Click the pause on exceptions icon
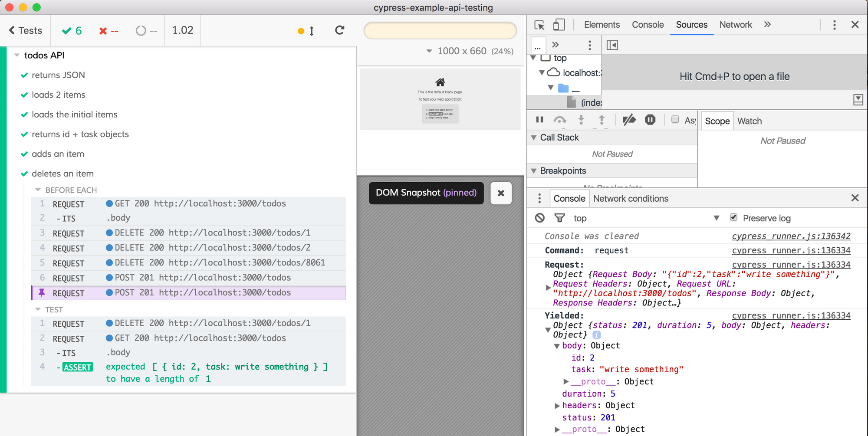This screenshot has width=868, height=436. click(650, 120)
